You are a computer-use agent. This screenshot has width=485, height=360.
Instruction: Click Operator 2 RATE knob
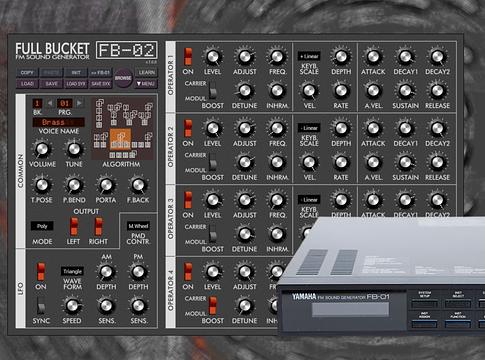(x=341, y=162)
